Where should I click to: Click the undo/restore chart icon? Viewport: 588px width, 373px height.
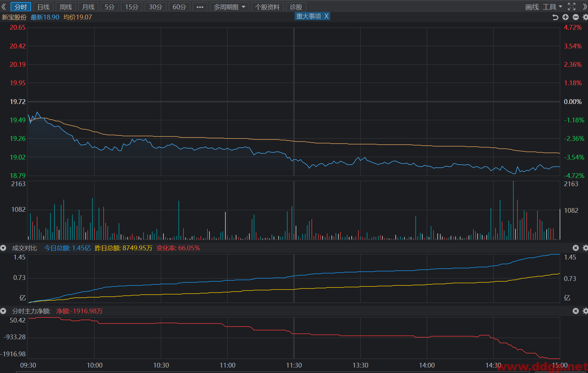click(x=555, y=17)
